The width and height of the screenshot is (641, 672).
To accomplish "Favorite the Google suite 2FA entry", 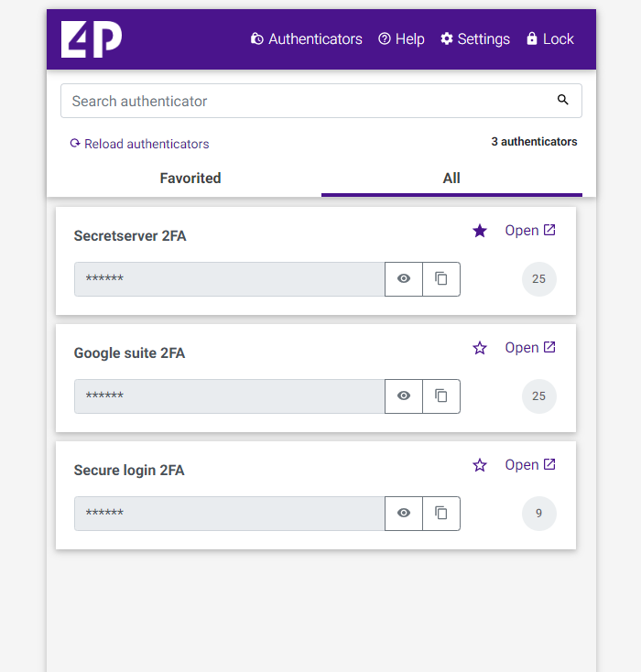I will (480, 348).
